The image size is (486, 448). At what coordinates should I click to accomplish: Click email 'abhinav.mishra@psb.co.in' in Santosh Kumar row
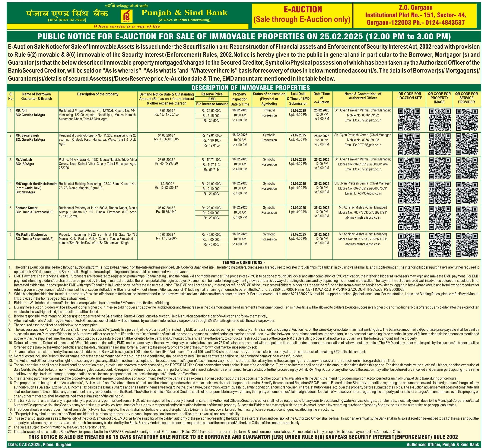363,218
